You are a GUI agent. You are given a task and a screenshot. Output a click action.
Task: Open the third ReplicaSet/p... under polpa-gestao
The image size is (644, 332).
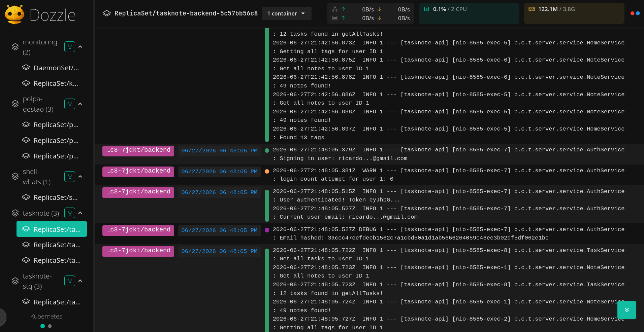(51, 156)
